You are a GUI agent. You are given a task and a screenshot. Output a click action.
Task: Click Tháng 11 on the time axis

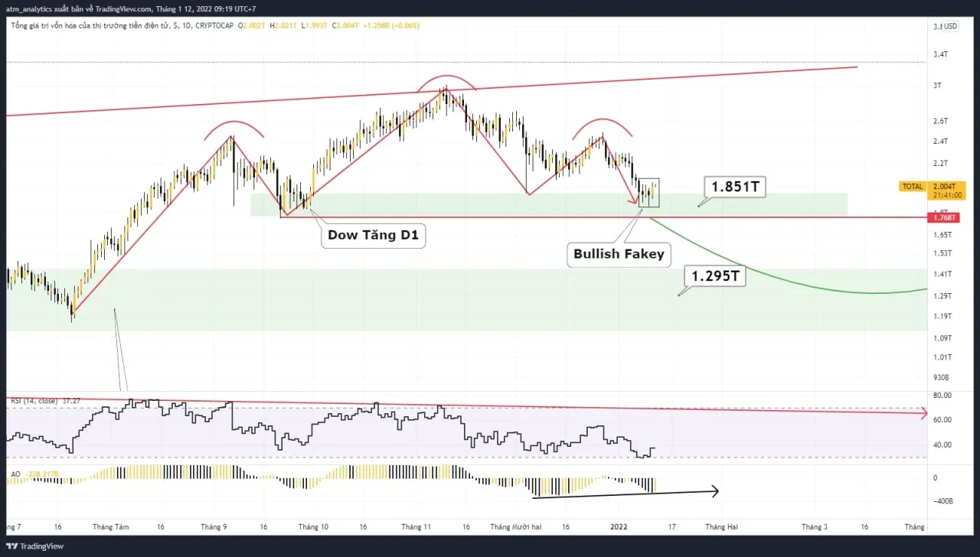pyautogui.click(x=416, y=526)
